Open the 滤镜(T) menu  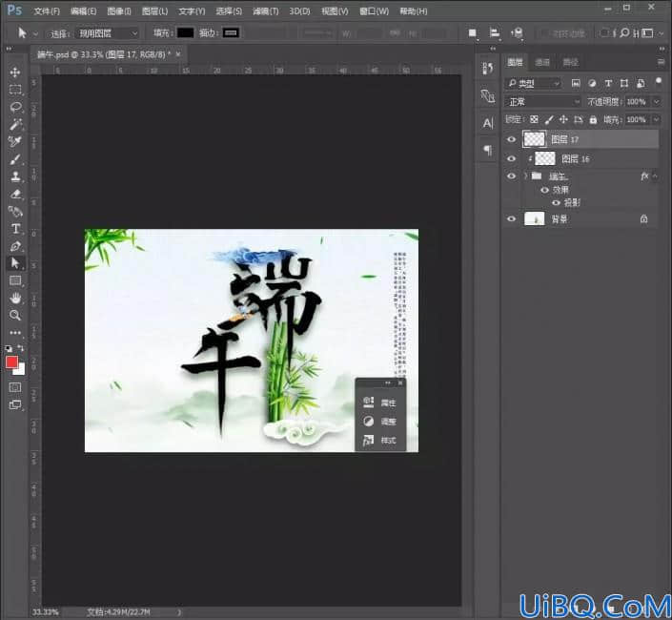click(265, 11)
